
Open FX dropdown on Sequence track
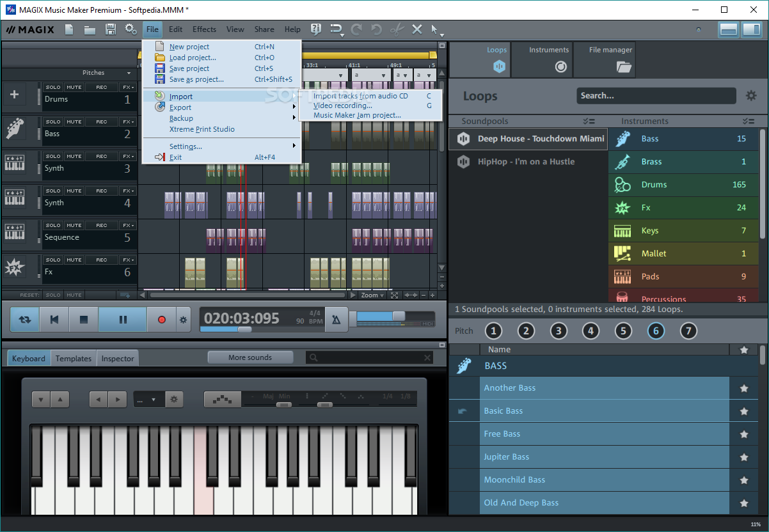129,225
